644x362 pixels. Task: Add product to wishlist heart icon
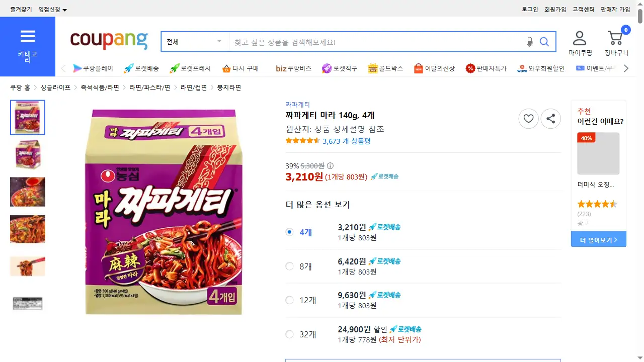click(x=528, y=119)
